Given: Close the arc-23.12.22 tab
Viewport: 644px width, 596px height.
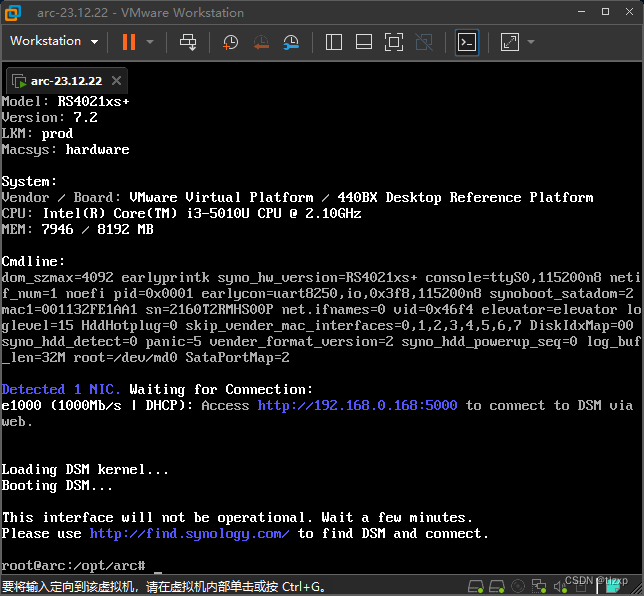Looking at the screenshot, I should [117, 81].
